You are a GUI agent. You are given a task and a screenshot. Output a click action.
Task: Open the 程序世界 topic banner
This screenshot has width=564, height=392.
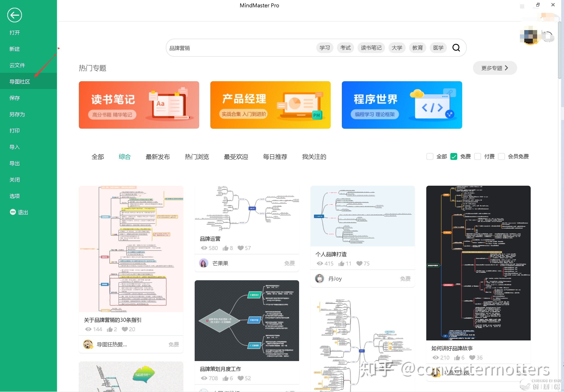coord(402,105)
